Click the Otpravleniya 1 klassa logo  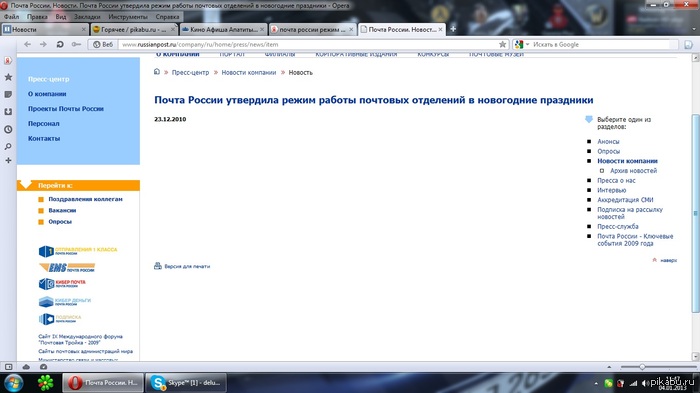[78, 251]
